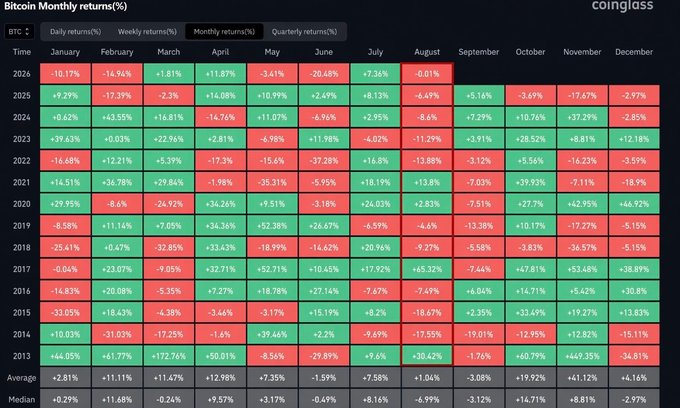Click the coinglass logo
680x408 pixels.
622,5
